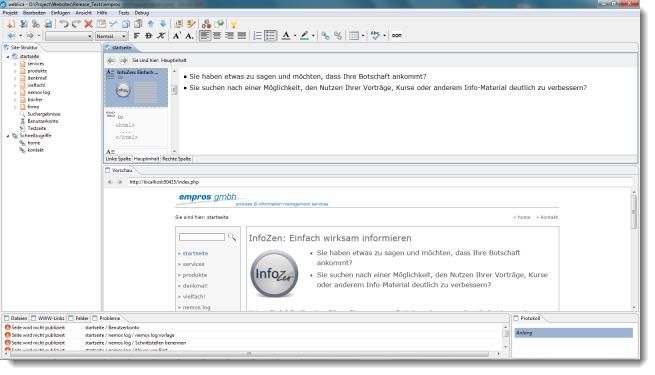The height and width of the screenshot is (375, 655).
Task: Toggle center alignment button
Action: [x=217, y=36]
